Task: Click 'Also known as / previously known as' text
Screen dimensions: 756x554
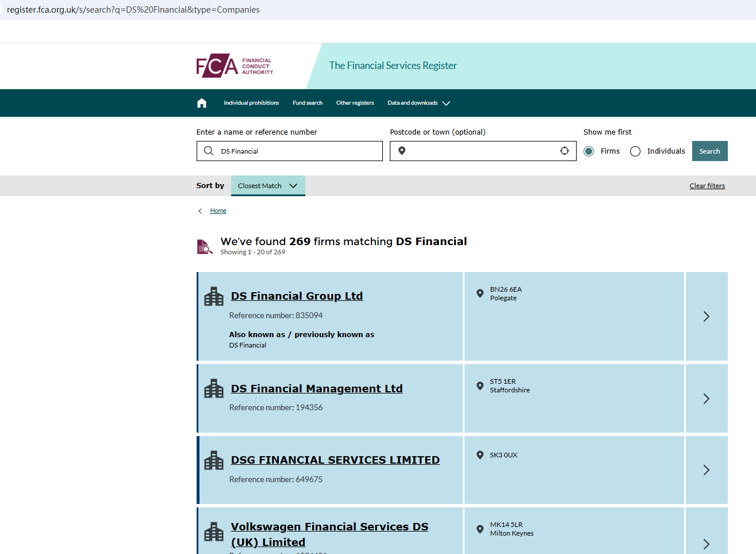Action: coord(302,334)
